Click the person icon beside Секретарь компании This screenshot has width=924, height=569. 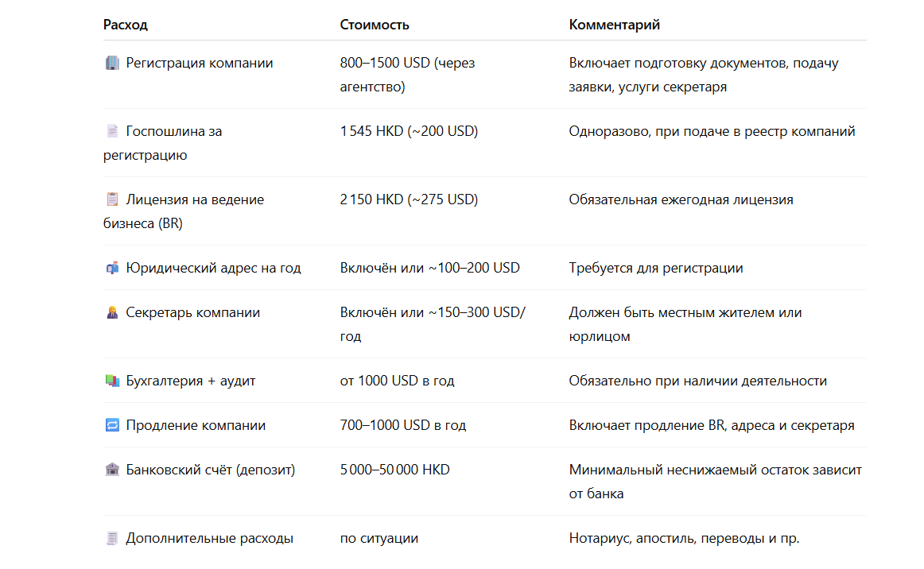tap(112, 312)
